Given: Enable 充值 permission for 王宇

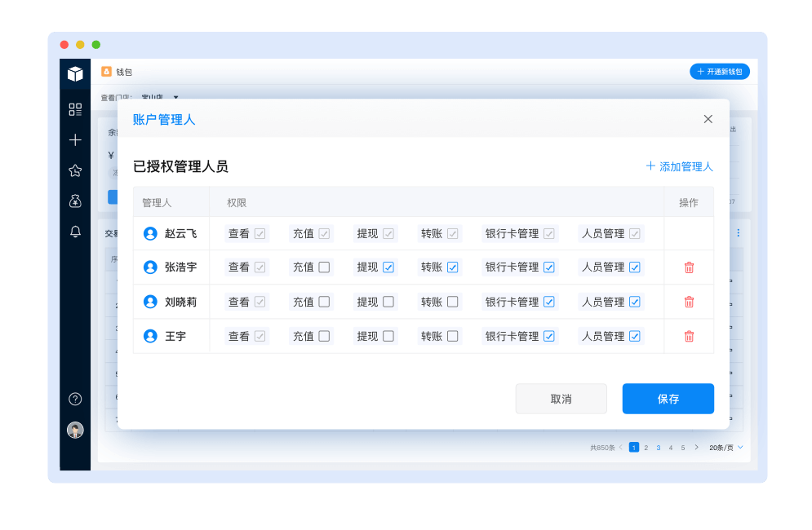Looking at the screenshot, I should pos(324,336).
